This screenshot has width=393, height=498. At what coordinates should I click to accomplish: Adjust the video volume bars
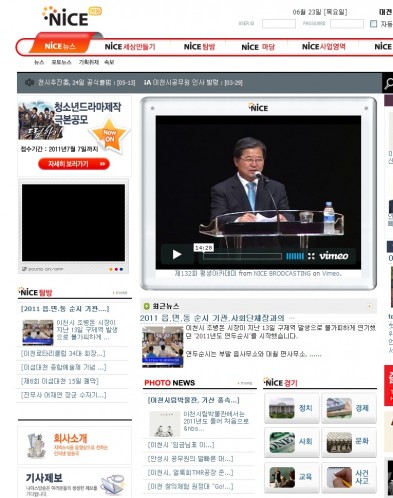coord(295,256)
